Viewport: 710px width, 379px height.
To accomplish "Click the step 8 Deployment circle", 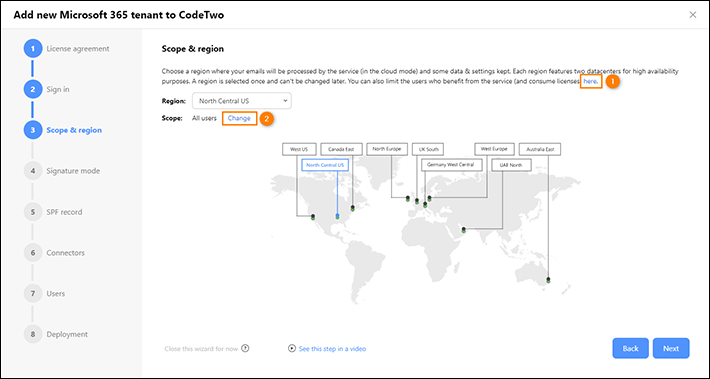I will pyautogui.click(x=33, y=334).
